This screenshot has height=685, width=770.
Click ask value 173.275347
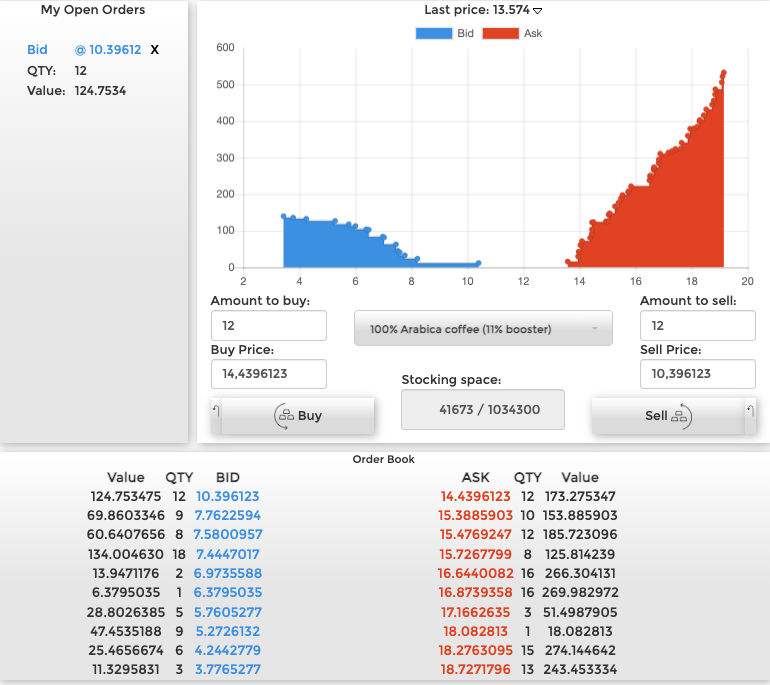coord(580,496)
